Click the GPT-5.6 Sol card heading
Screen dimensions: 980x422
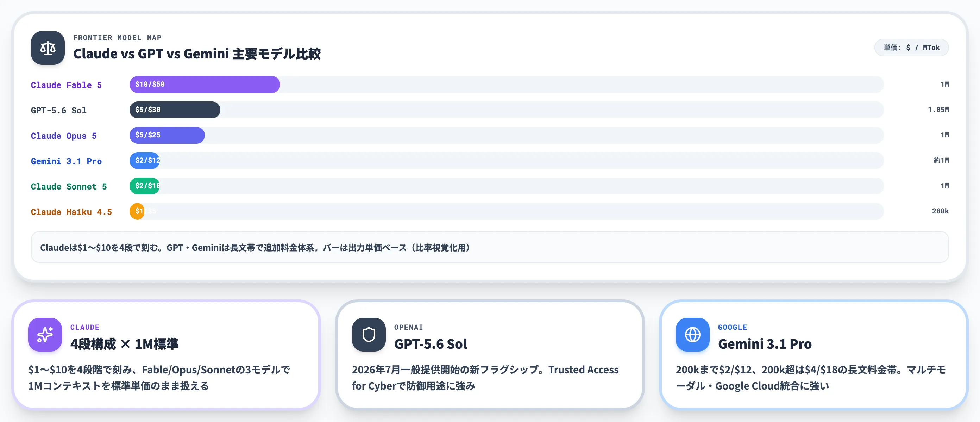(x=430, y=344)
